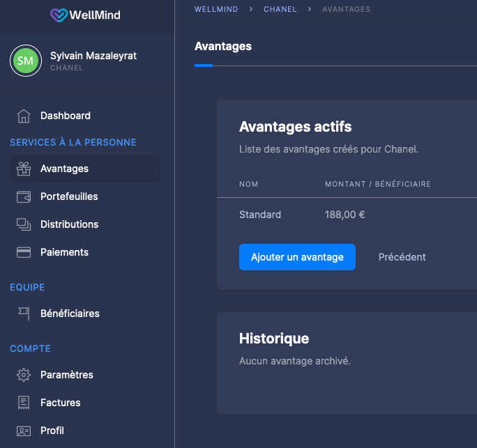Select the Standard avantage row
Image resolution: width=477 pixels, height=448 pixels.
tap(260, 215)
